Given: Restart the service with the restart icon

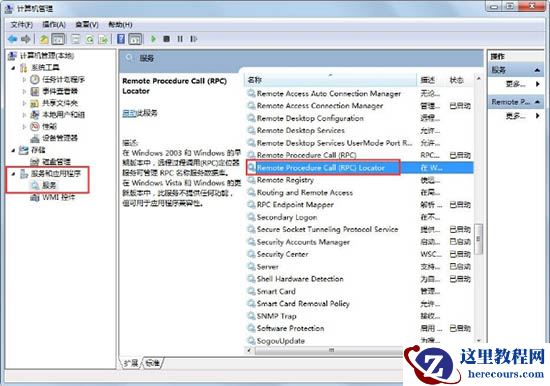Looking at the screenshot, I should pos(193,39).
